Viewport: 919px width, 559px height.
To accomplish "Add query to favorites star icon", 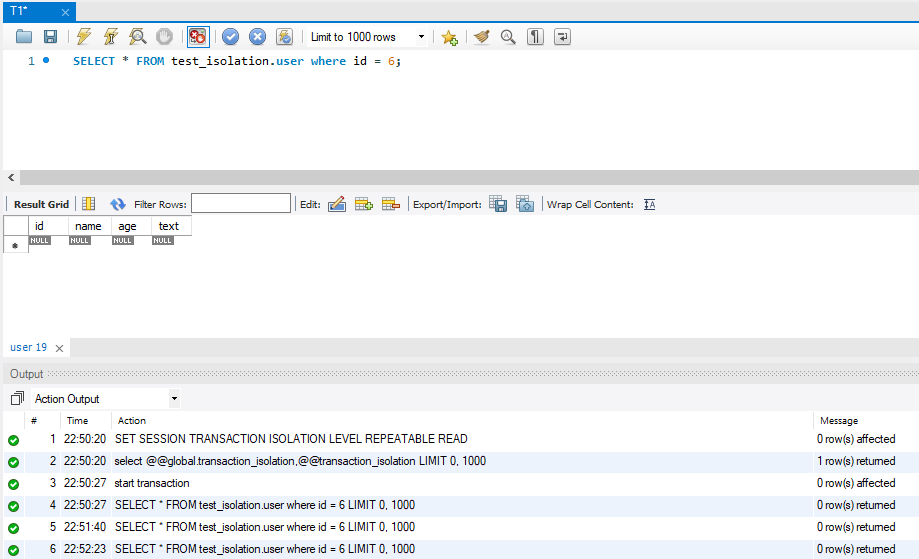I will (x=450, y=38).
